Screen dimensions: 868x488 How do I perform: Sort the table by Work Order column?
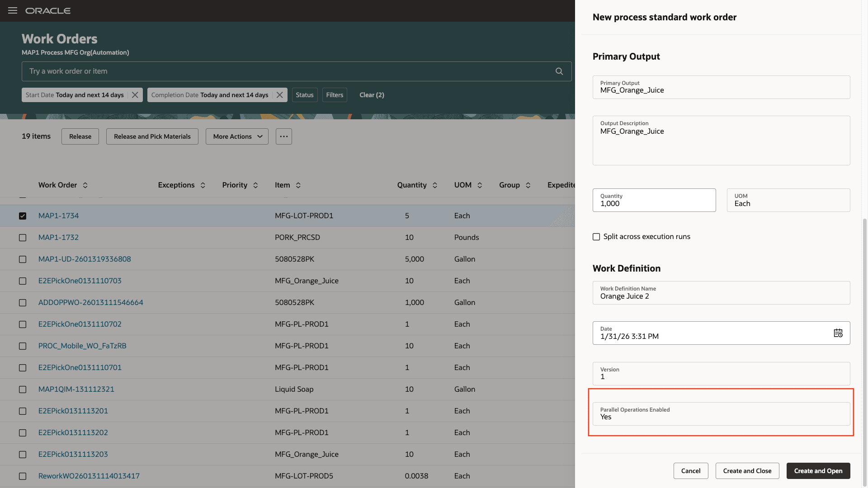(x=85, y=185)
